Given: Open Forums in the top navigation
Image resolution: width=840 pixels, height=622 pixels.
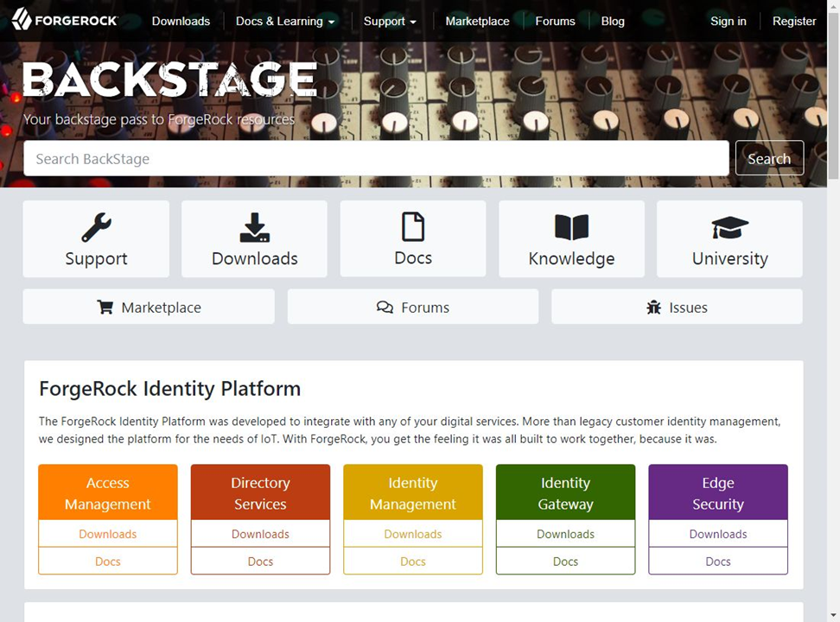Looking at the screenshot, I should click(555, 22).
